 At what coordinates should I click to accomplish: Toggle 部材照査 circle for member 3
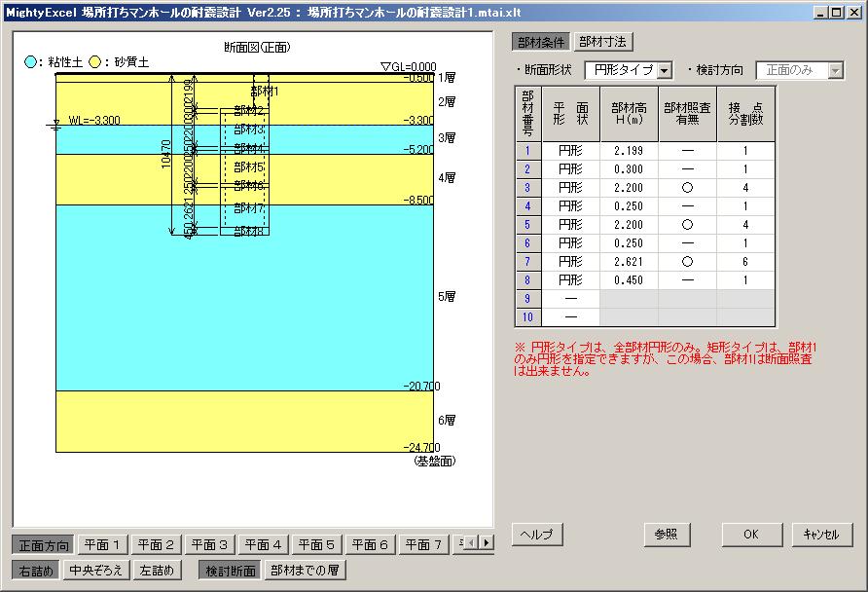[688, 188]
